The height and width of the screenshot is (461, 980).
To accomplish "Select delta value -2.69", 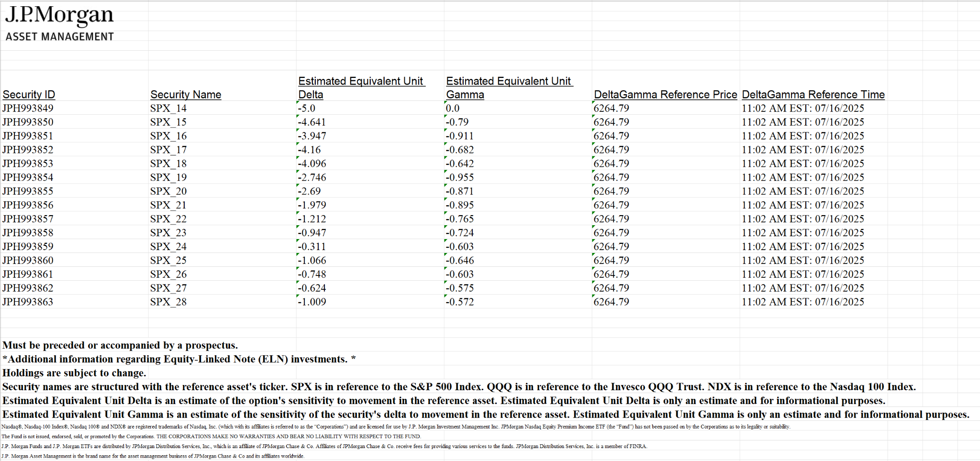I will [309, 192].
